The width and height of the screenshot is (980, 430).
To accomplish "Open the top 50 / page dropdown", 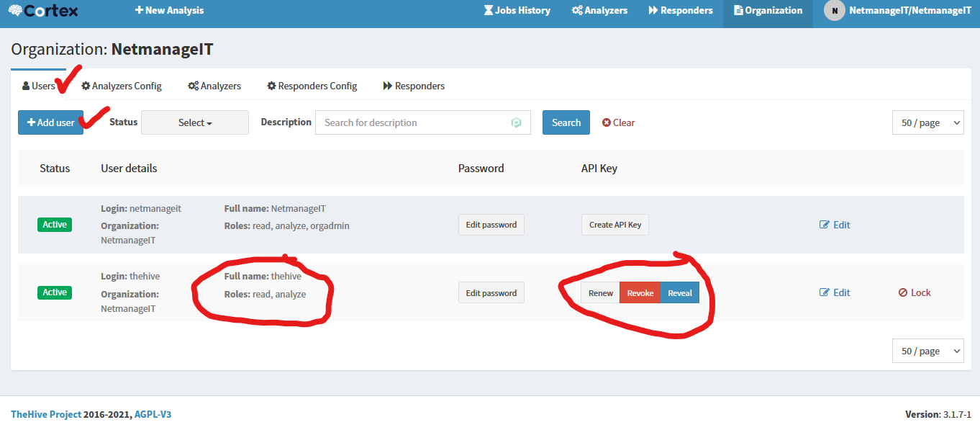I will click(927, 122).
